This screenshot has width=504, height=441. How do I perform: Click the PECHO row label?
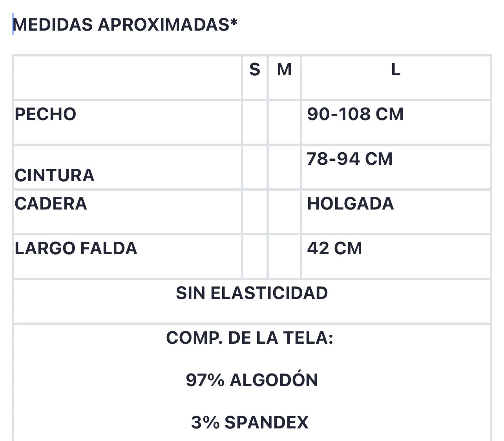(46, 114)
